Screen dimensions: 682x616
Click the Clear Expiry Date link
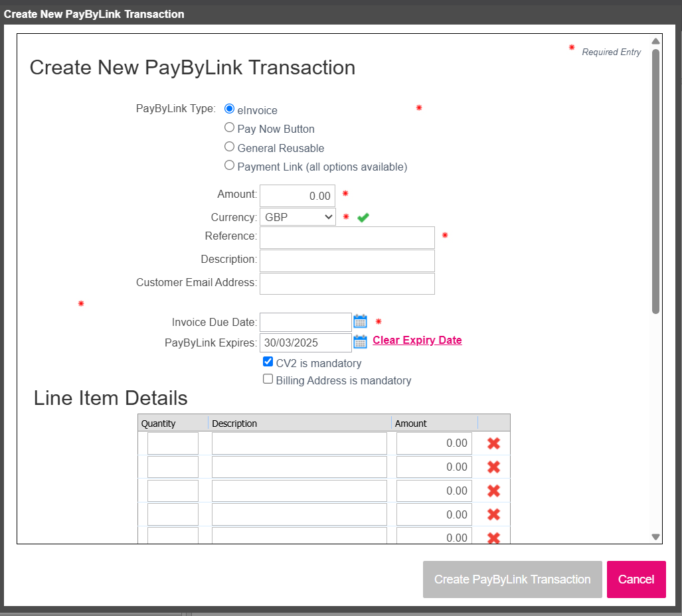click(x=417, y=340)
